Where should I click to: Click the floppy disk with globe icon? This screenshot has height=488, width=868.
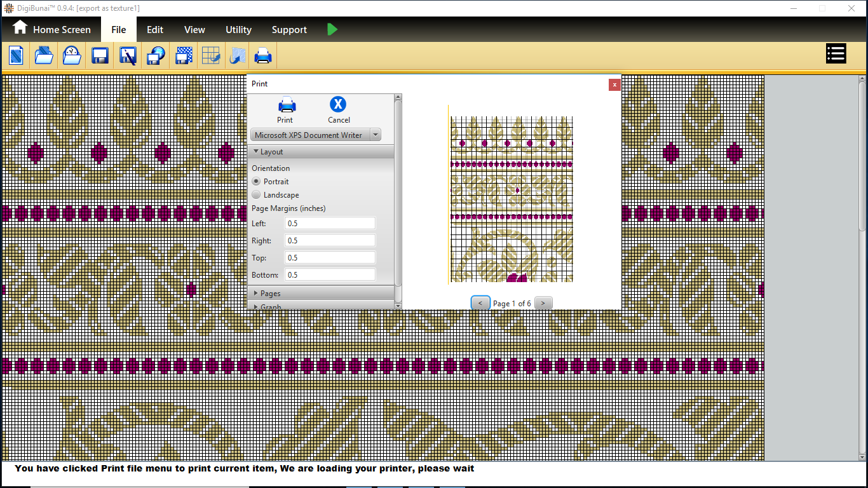coord(156,56)
